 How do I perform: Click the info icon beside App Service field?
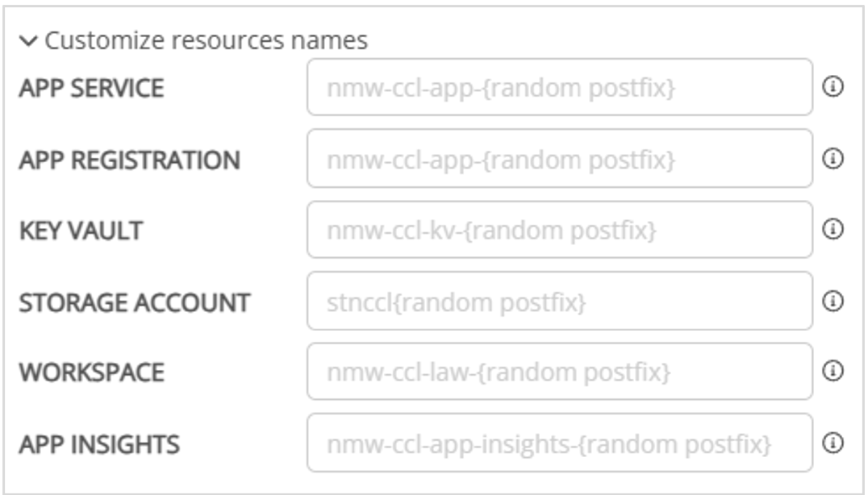coord(837,88)
